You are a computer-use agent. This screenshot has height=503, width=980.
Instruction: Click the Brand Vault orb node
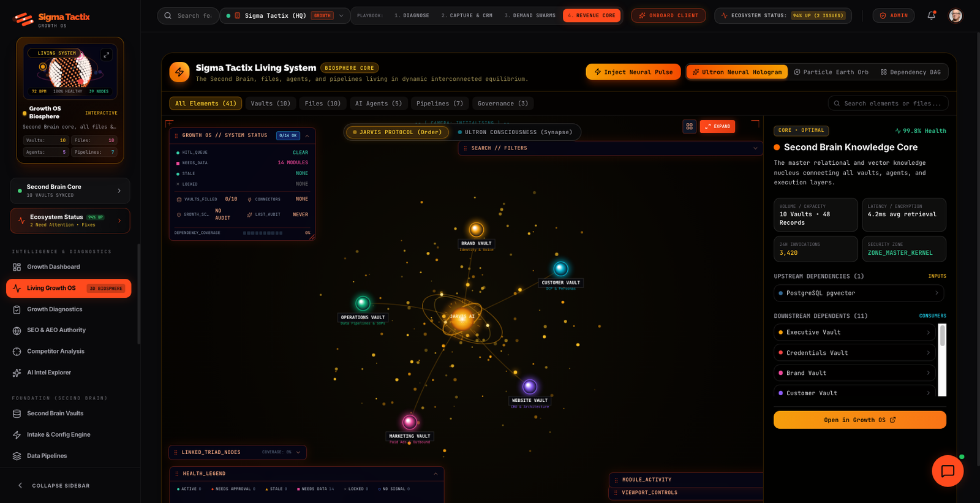tap(477, 230)
